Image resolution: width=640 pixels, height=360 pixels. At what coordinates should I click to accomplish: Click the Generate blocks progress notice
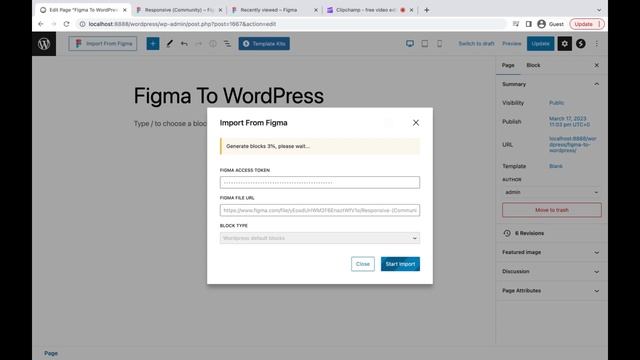[320, 146]
